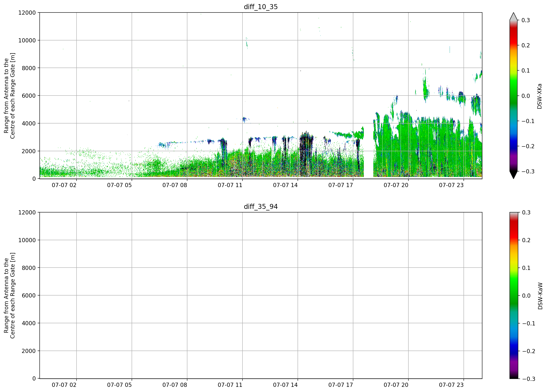Click the 0.0 tick on DSW-KaW colorbar
The height and width of the screenshot is (392, 547).
(x=526, y=295)
